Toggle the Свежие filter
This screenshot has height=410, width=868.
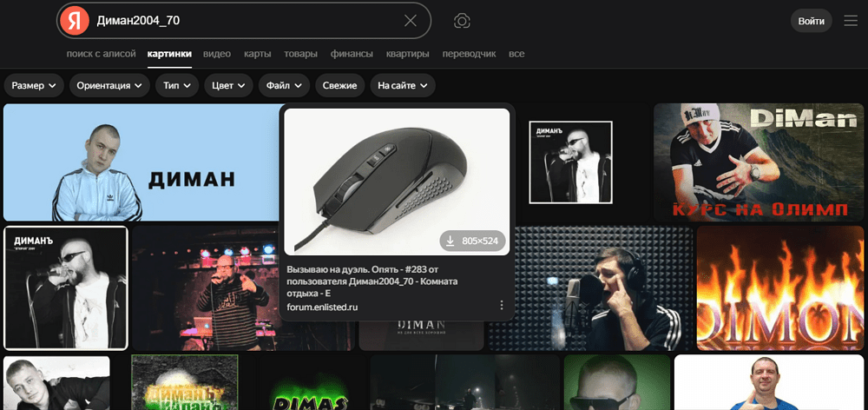pos(340,86)
